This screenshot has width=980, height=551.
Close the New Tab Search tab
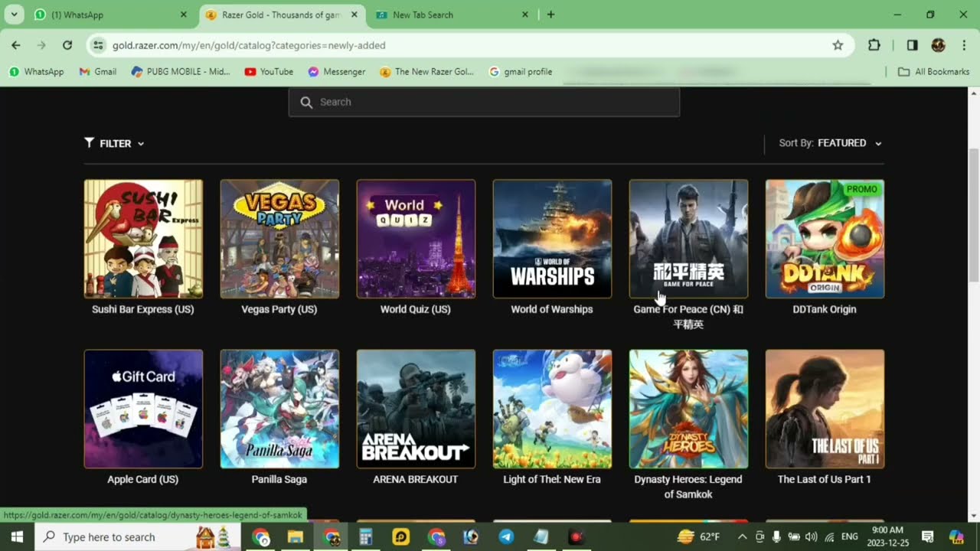click(x=524, y=15)
